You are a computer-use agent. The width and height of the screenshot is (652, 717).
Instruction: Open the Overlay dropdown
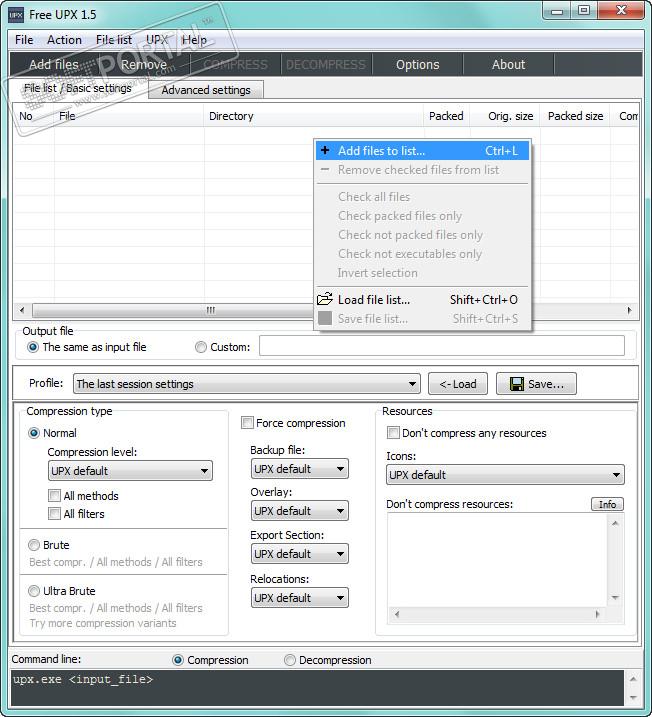(x=299, y=511)
